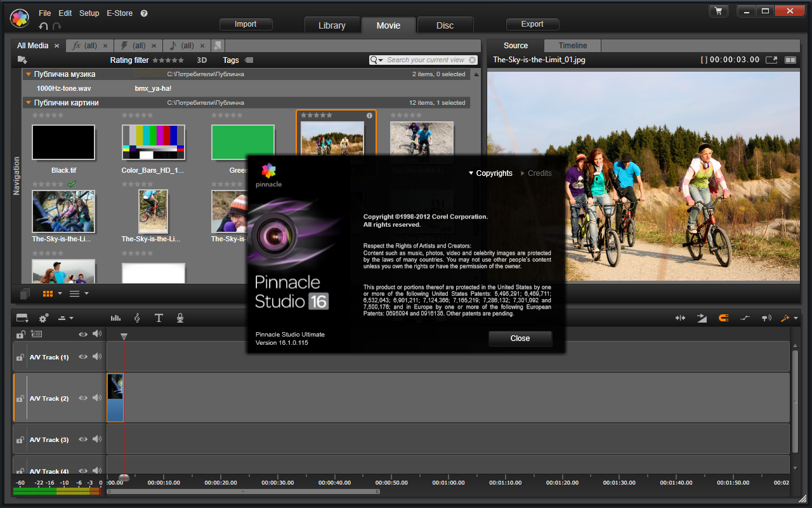The image size is (812, 508).
Task: Click the Import button
Action: (246, 24)
